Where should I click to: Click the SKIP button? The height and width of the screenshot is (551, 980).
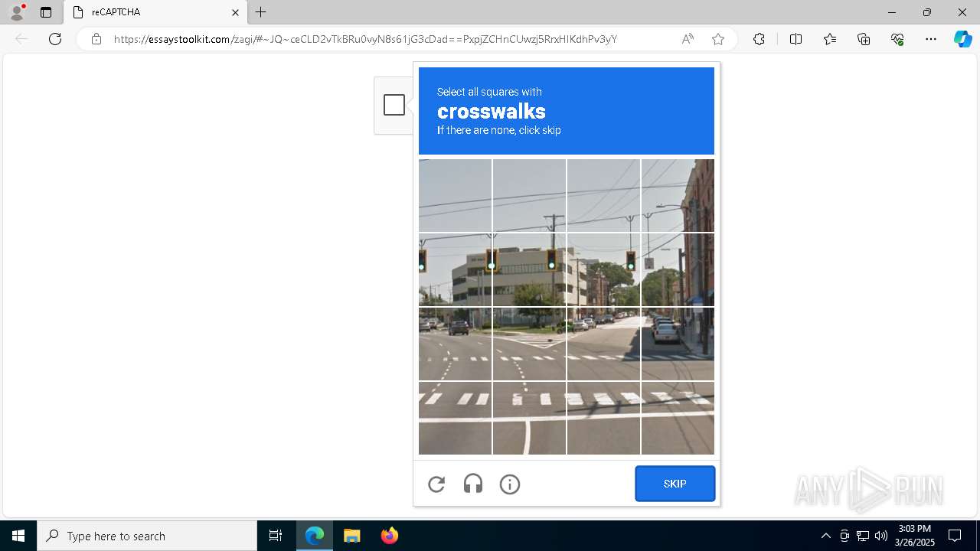[x=675, y=484]
